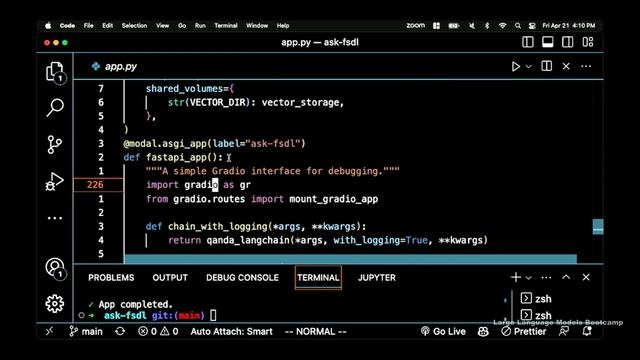The height and width of the screenshot is (360, 640).
Task: Open errors and warnings count
Action: coord(158,331)
